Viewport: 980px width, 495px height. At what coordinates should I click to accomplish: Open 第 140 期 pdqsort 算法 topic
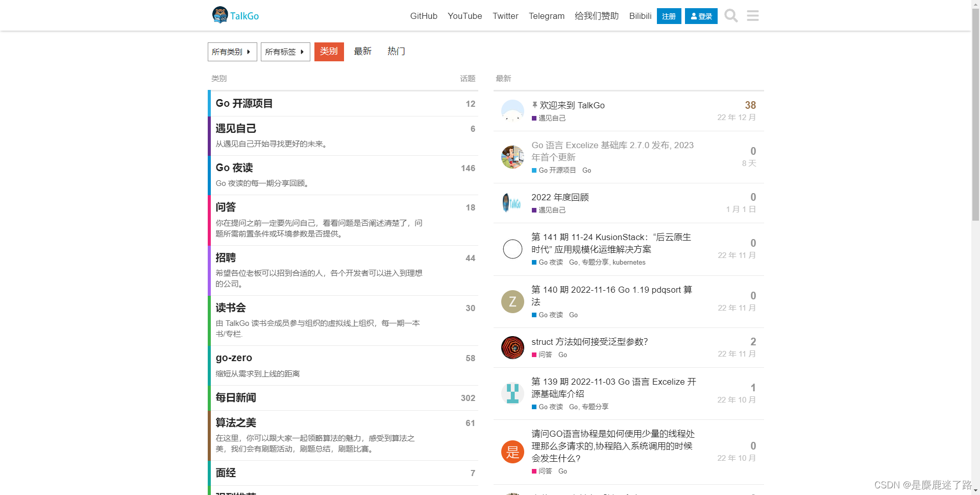[x=611, y=296]
